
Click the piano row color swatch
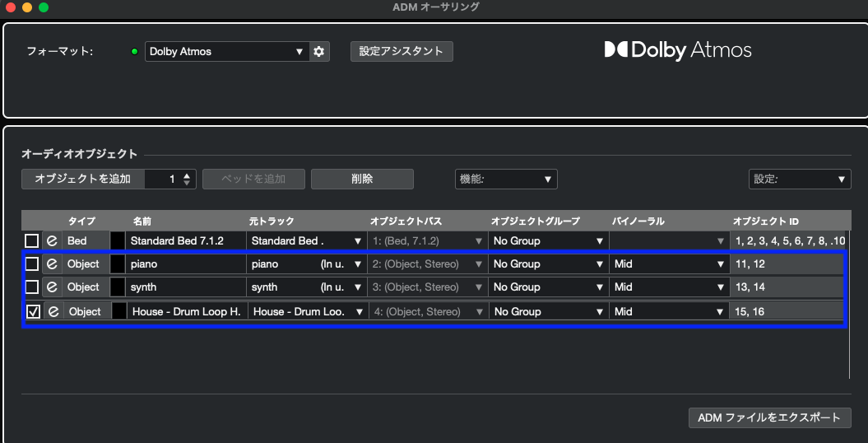click(x=118, y=264)
